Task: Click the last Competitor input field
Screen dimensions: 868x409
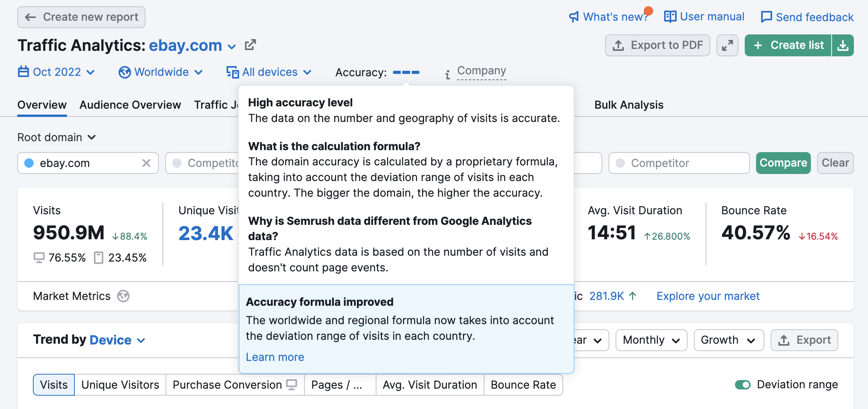Action: [679, 163]
